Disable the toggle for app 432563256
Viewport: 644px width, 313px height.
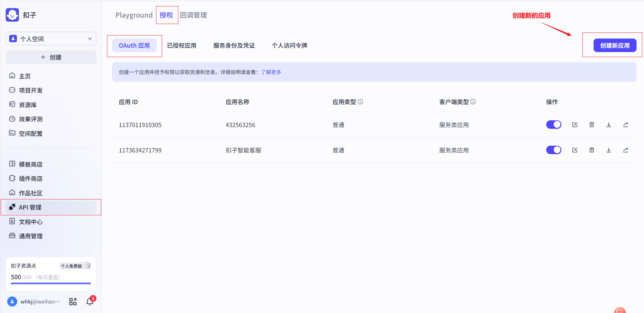coord(554,125)
